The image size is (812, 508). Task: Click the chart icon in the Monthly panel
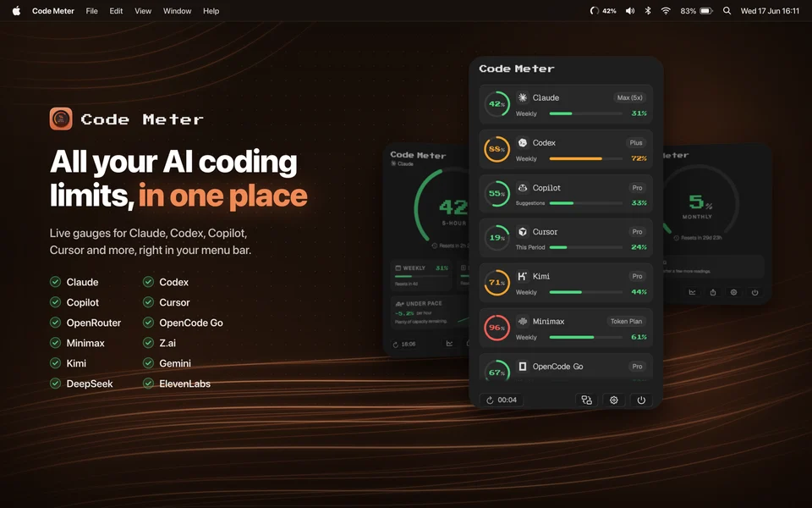tap(692, 292)
